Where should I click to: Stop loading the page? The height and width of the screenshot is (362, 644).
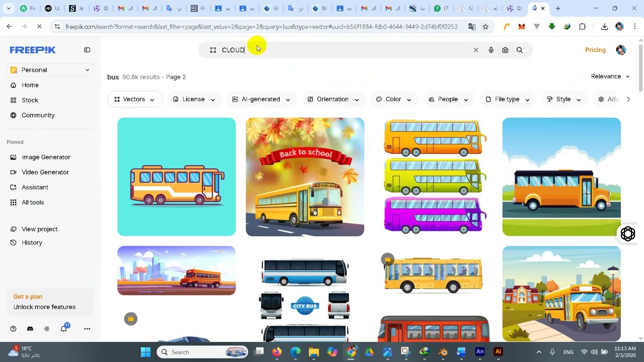pyautogui.click(x=39, y=27)
